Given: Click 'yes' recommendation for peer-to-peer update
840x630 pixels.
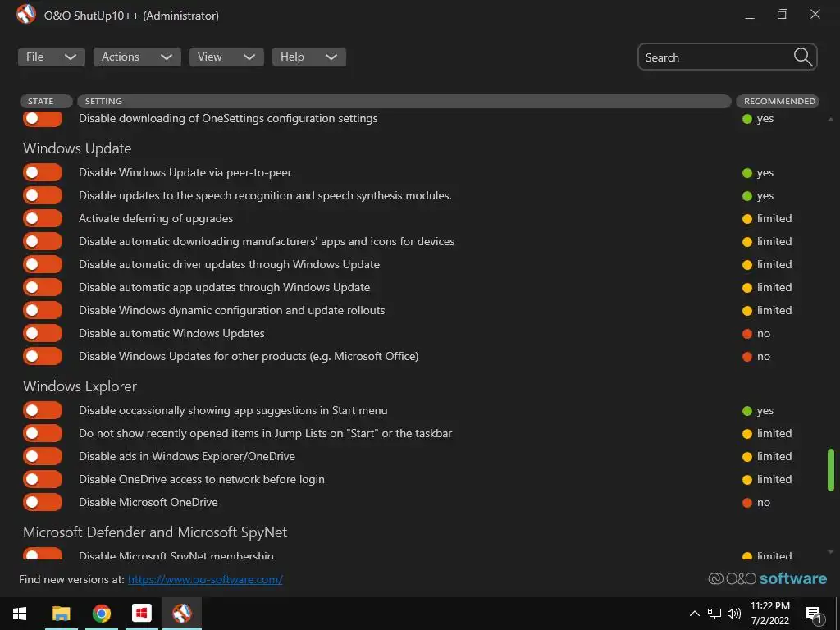Looking at the screenshot, I should 758,172.
